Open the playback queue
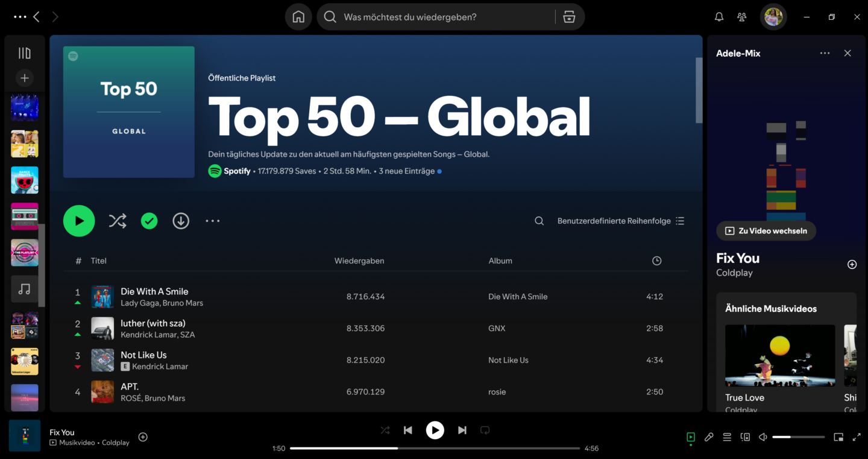Viewport: 868px width, 459px height. pos(727,437)
